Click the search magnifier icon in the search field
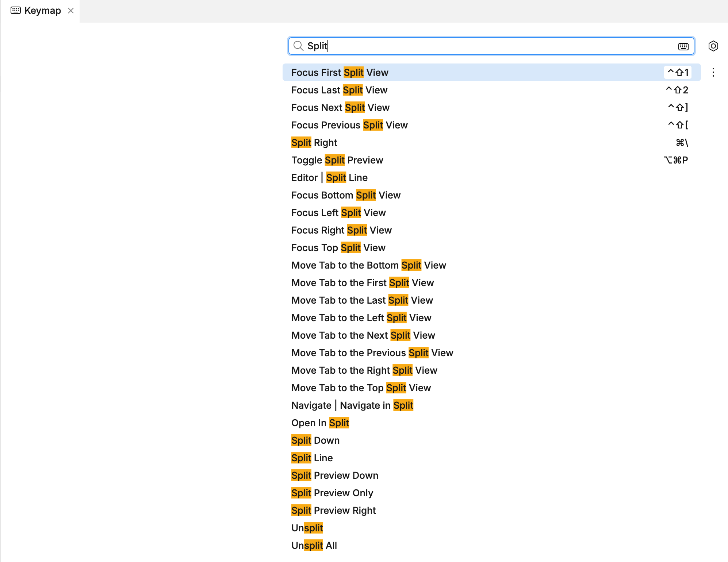 pos(299,46)
